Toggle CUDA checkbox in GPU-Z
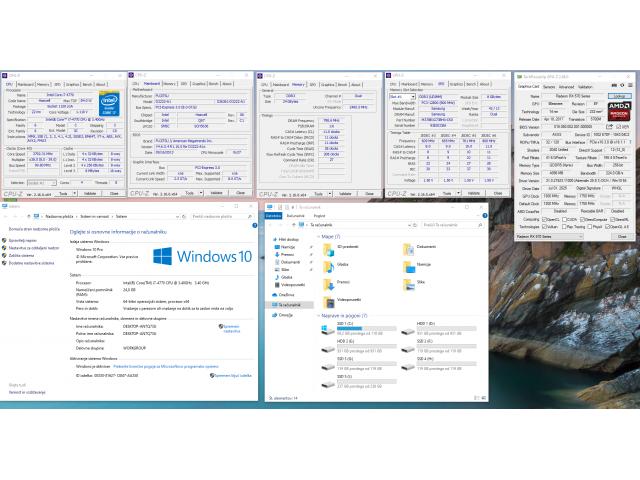The height and width of the screenshot is (480, 640). pyautogui.click(x=564, y=220)
